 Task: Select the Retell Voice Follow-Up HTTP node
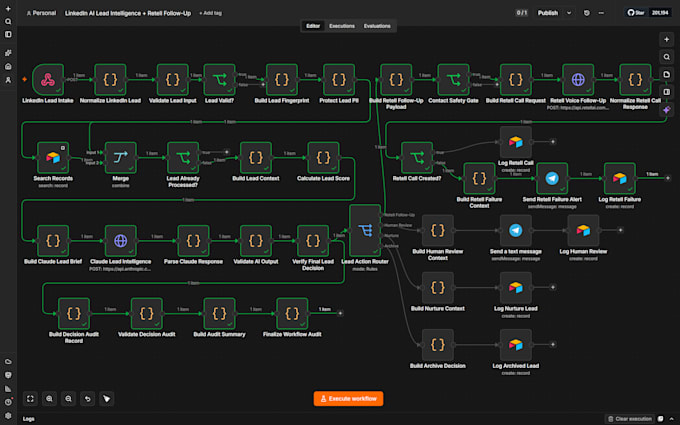578,80
